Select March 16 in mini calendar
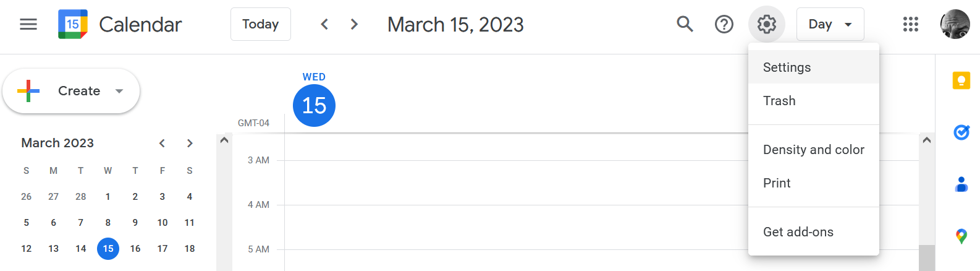This screenshot has width=980, height=271. tap(135, 249)
